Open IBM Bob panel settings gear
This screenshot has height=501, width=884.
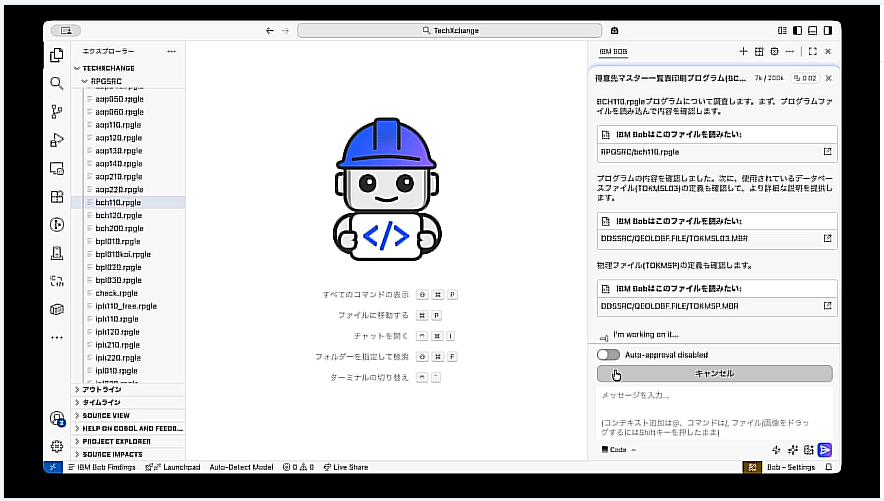774,51
